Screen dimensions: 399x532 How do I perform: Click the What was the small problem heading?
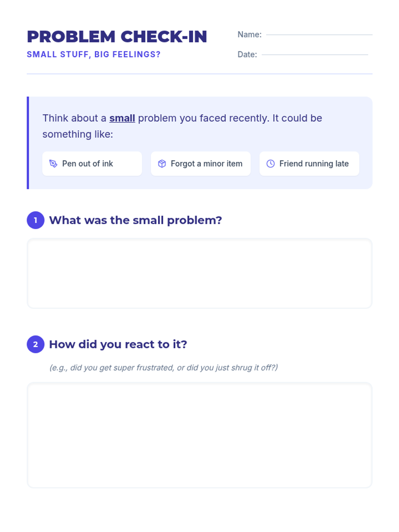click(x=136, y=220)
